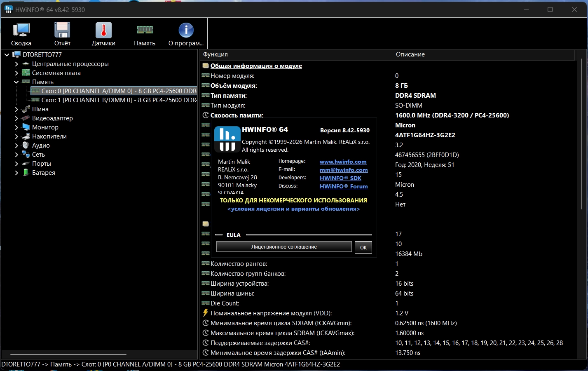588x371 pixels.
Task: Click the tree panel horizontal scrollbar
Action: click(68, 354)
